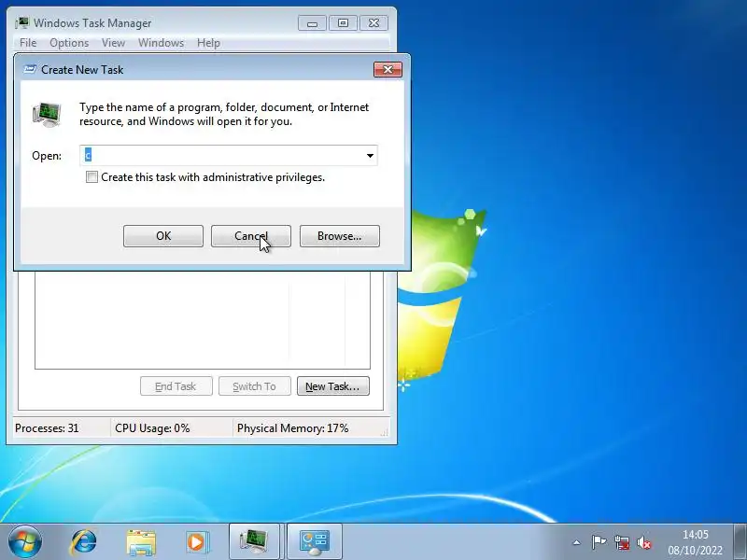747x560 pixels.
Task: Click the Task Manager resize grip
Action: pos(384,432)
